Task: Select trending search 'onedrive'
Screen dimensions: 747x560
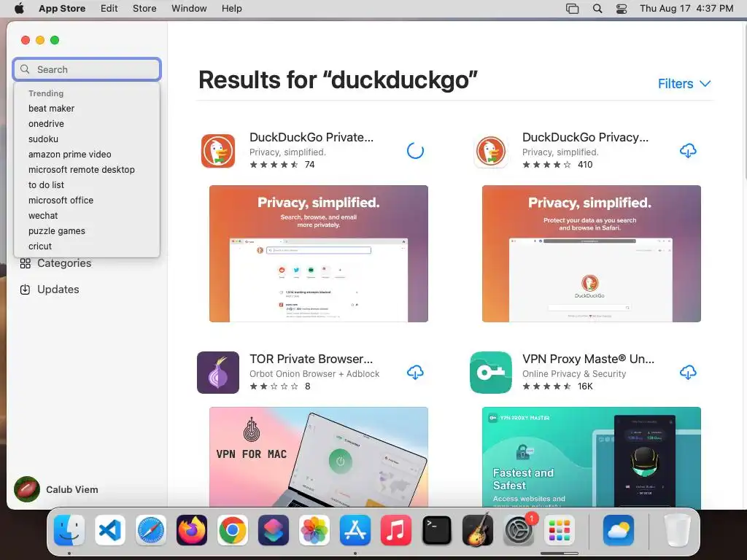Action: click(46, 124)
